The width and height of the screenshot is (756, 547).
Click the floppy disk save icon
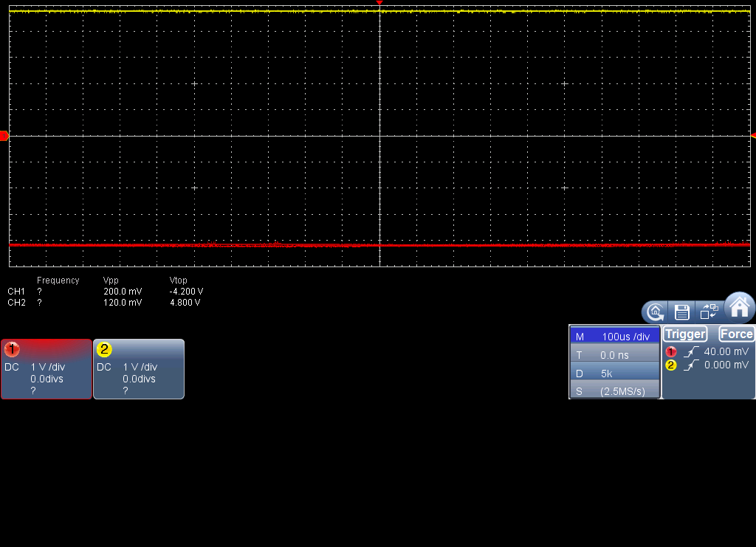tap(681, 312)
